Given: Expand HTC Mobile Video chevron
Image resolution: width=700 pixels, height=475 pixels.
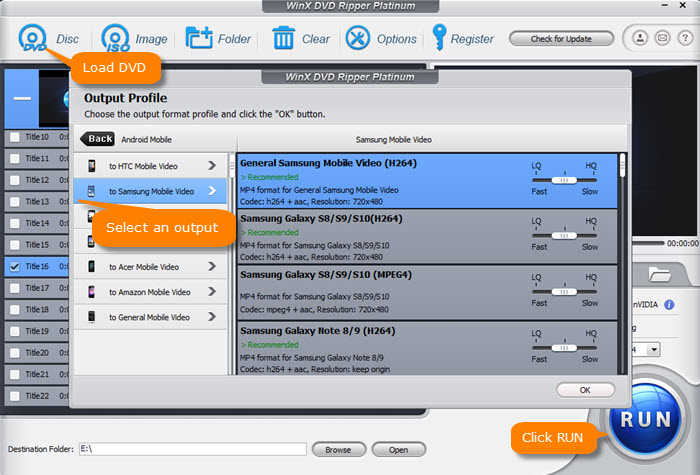Looking at the screenshot, I should [x=212, y=166].
